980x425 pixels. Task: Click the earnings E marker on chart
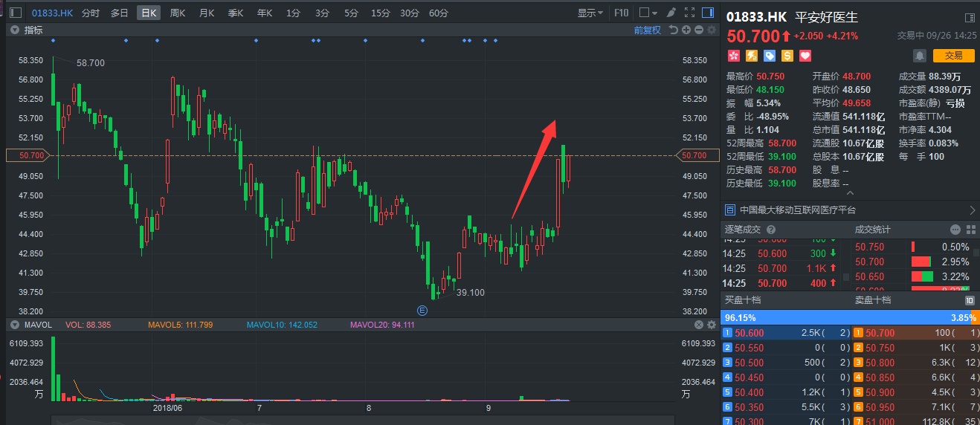tap(422, 309)
